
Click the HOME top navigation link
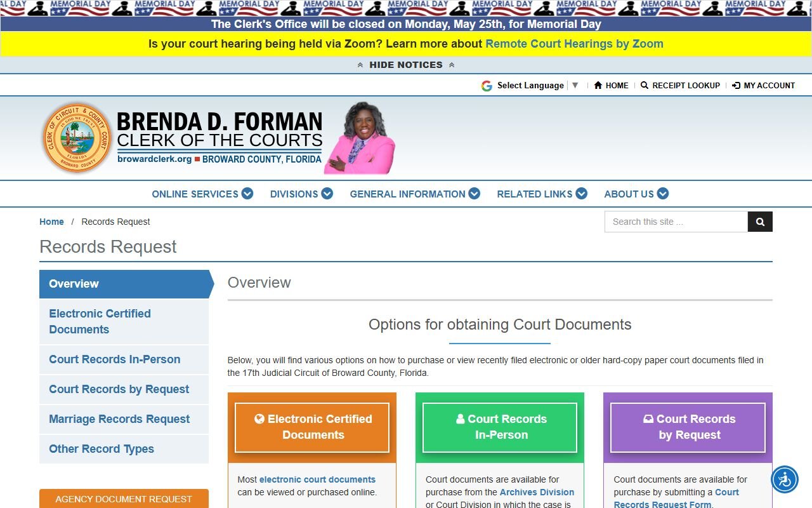[611, 85]
